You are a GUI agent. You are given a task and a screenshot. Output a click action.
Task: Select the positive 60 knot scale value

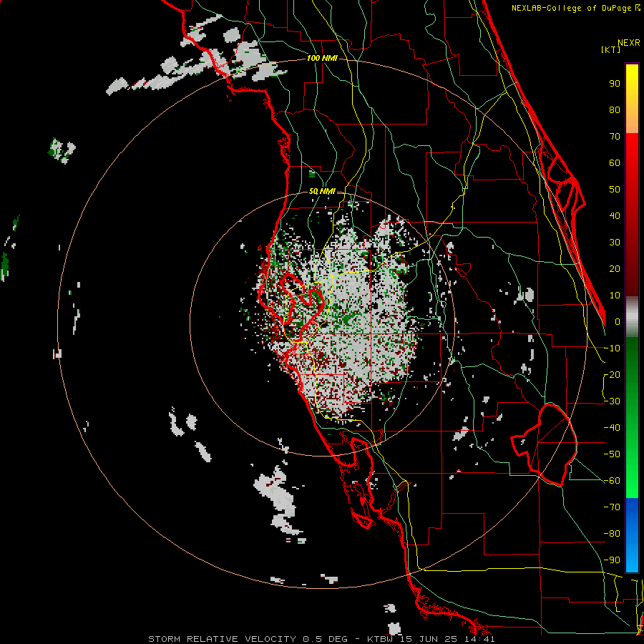pyautogui.click(x=615, y=163)
